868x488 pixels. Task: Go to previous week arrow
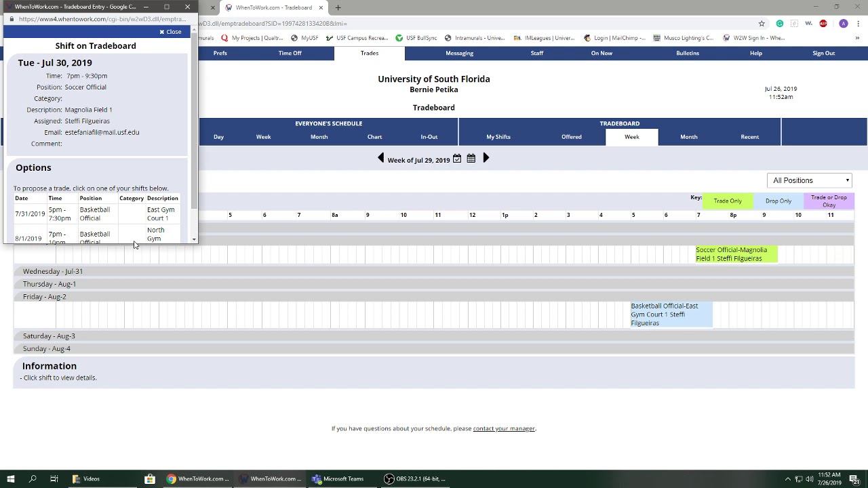(x=380, y=158)
